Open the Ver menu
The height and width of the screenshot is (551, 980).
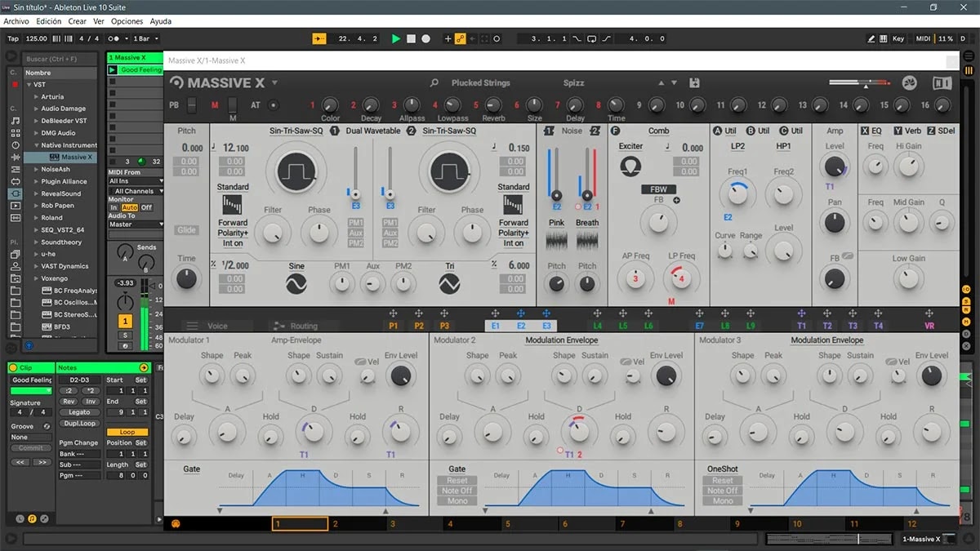99,21
